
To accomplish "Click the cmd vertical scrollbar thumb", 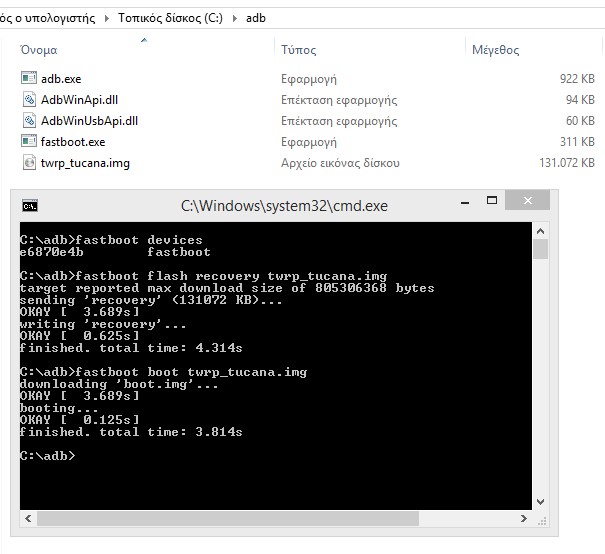I will pos(541,249).
